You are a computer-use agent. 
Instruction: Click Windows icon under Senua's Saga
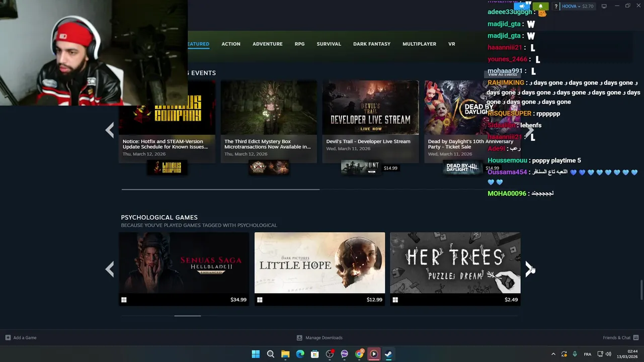click(124, 300)
